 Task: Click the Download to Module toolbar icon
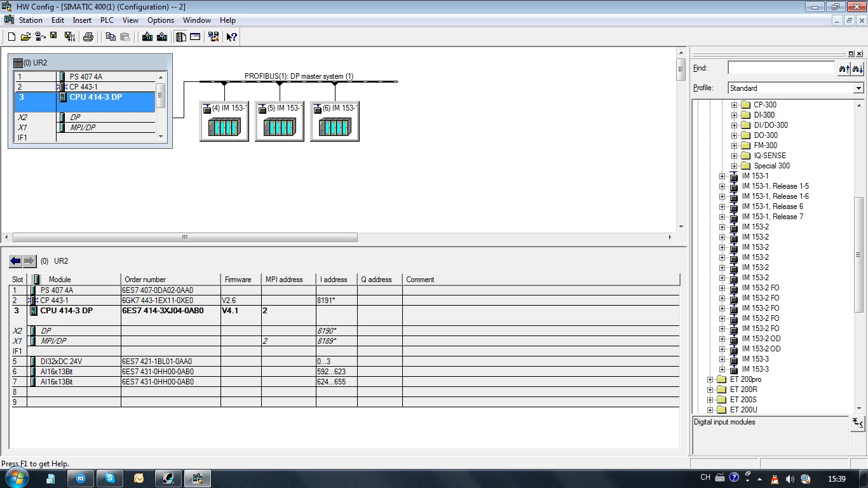[x=147, y=37]
